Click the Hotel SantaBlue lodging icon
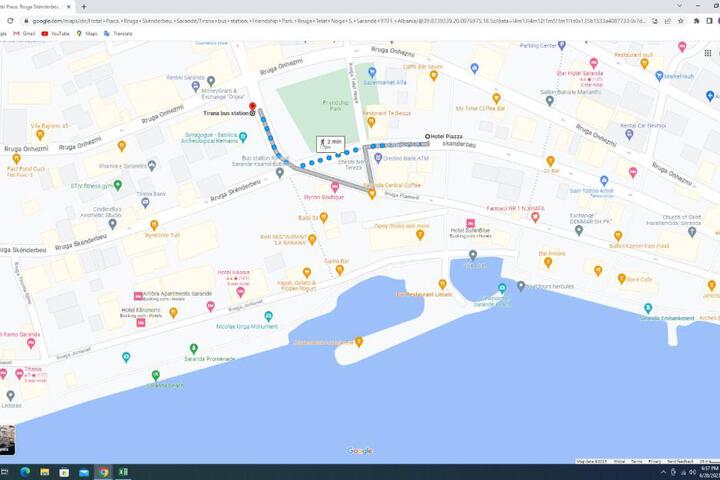This screenshot has height=480, width=720. click(x=470, y=223)
